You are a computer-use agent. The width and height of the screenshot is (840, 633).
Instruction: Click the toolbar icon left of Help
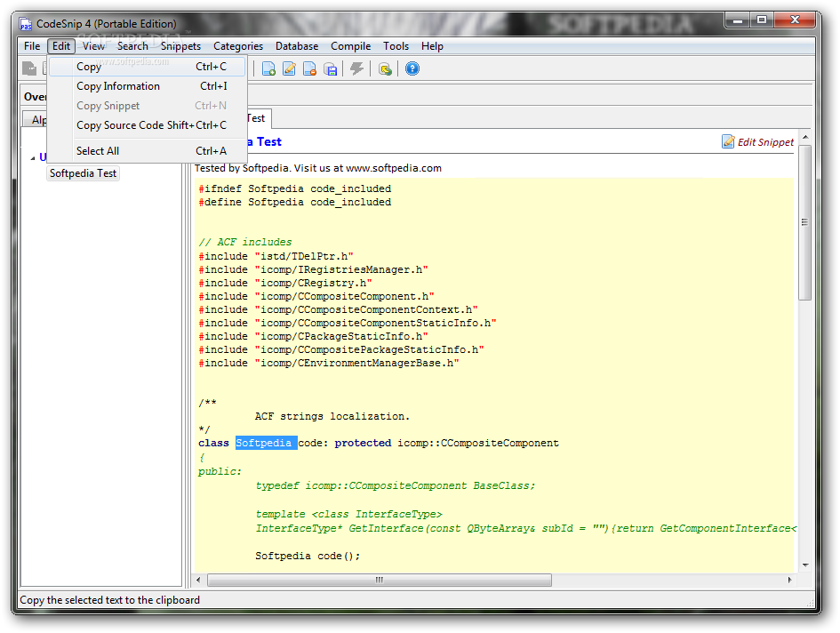385,68
